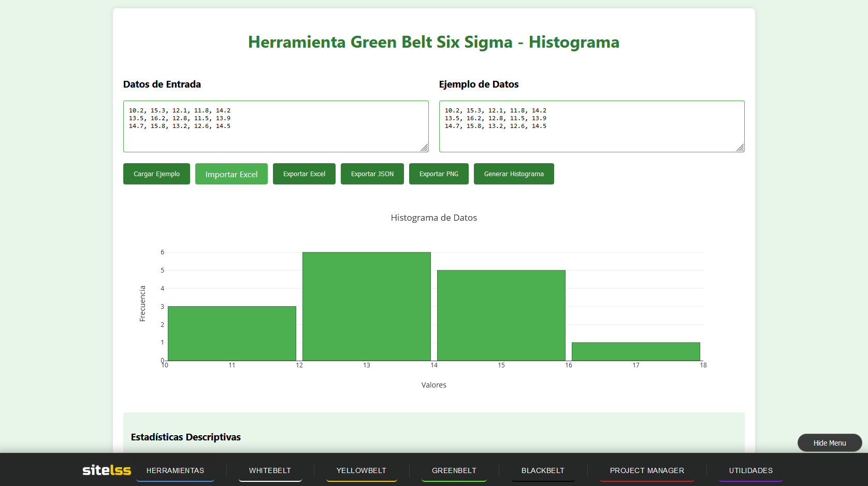868x486 pixels.
Task: Export data with Exportar Excel
Action: (304, 174)
